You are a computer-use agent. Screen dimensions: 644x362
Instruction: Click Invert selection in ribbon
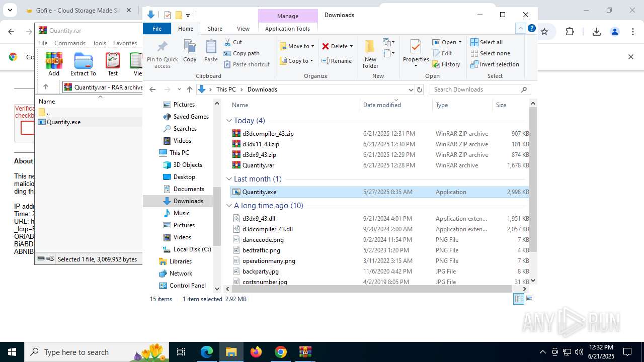coord(495,64)
